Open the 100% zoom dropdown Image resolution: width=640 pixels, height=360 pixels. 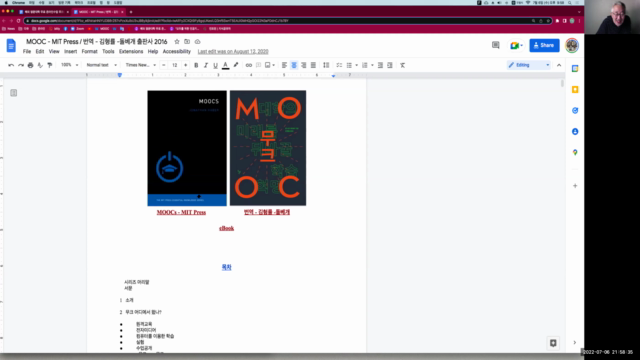click(69, 65)
